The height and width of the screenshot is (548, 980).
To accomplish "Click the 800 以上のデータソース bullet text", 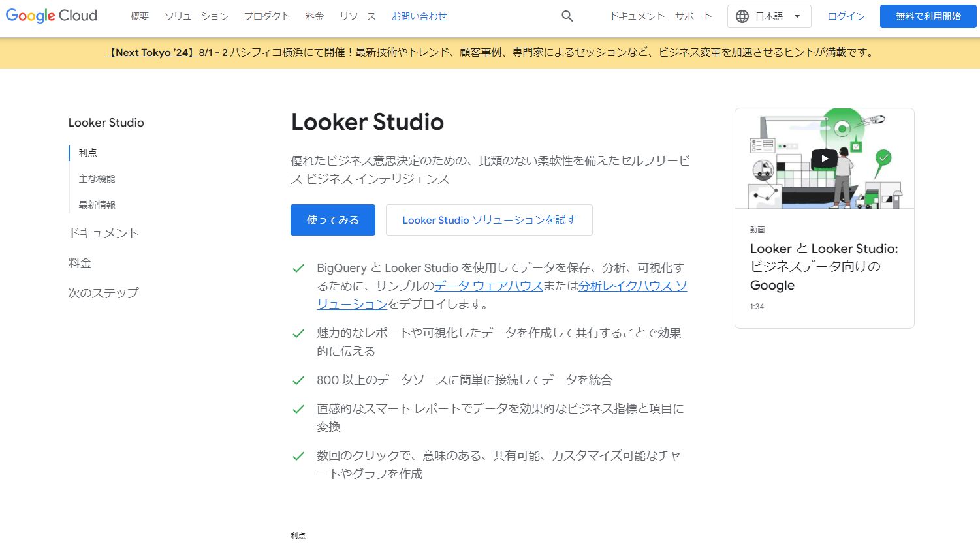I will click(465, 380).
